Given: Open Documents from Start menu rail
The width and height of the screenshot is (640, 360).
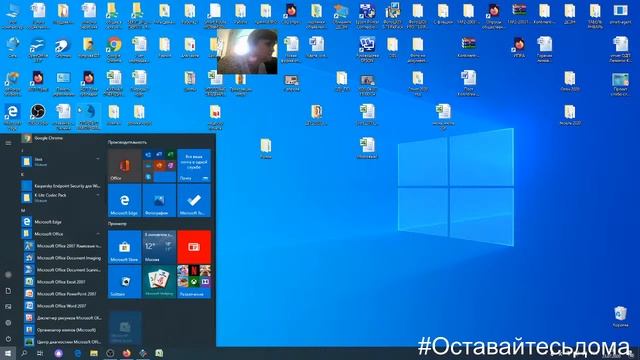Looking at the screenshot, I should [x=8, y=291].
